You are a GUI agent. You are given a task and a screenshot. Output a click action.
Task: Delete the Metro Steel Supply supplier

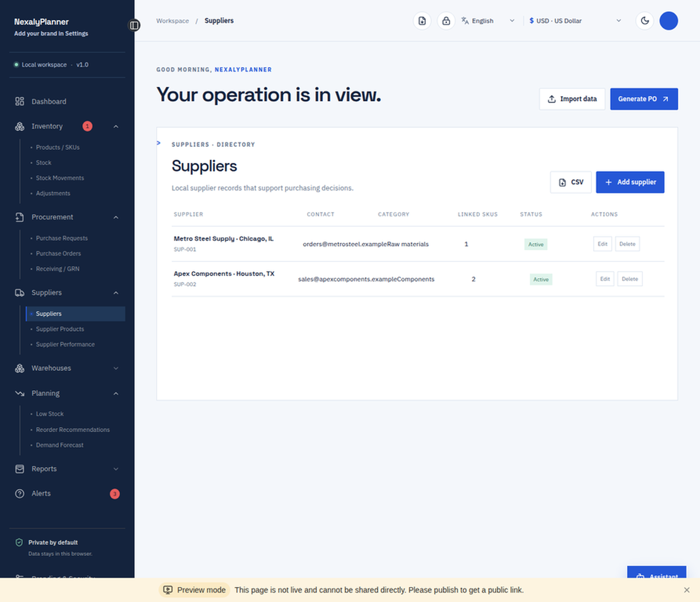pyautogui.click(x=627, y=244)
